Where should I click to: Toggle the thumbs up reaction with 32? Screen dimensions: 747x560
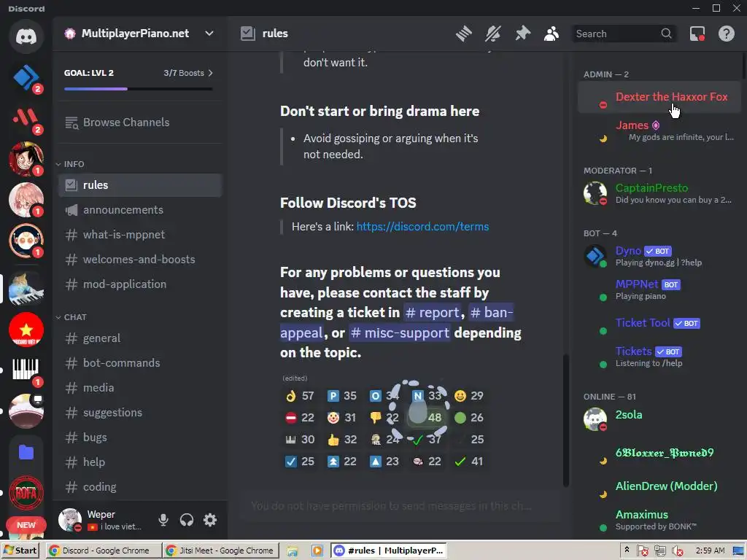(x=342, y=440)
